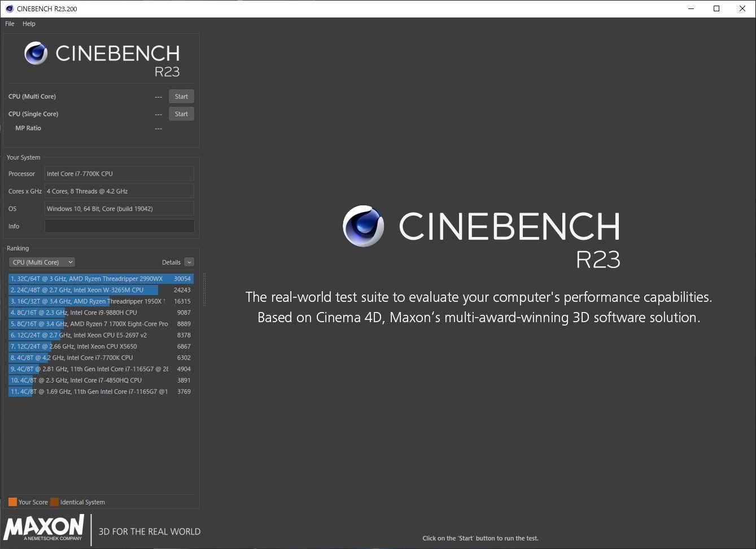Click the Info input field
Screen dimensions: 756x549
[119, 226]
